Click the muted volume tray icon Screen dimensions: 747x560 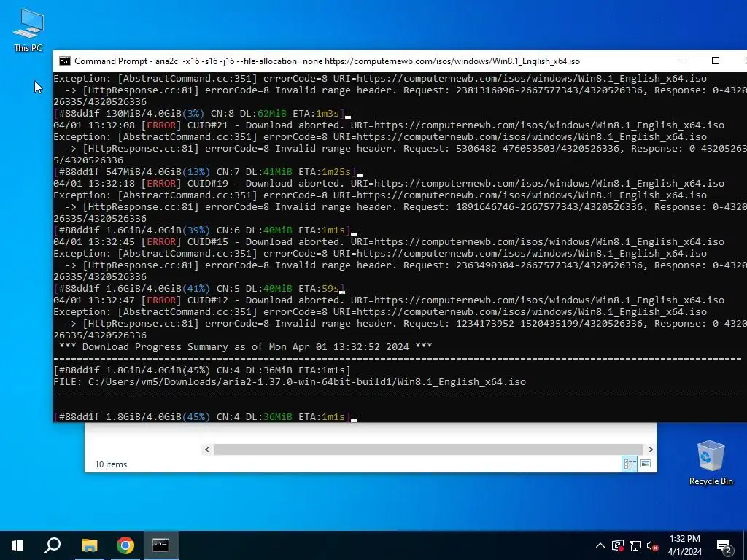point(653,545)
